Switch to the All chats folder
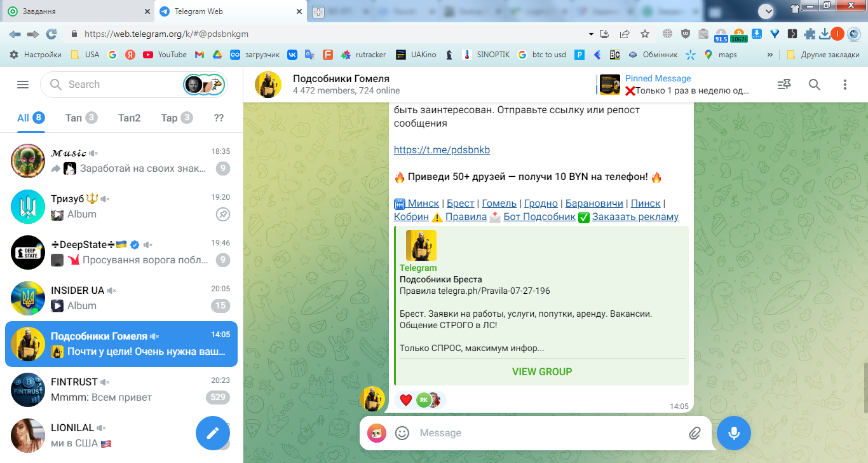This screenshot has width=868, height=463. 30,118
